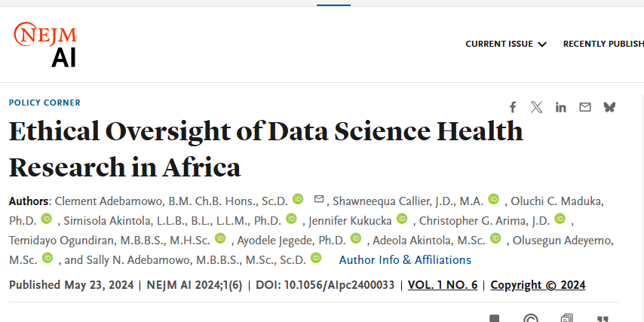
Task: Share article on LinkedIn
Action: [x=560, y=107]
